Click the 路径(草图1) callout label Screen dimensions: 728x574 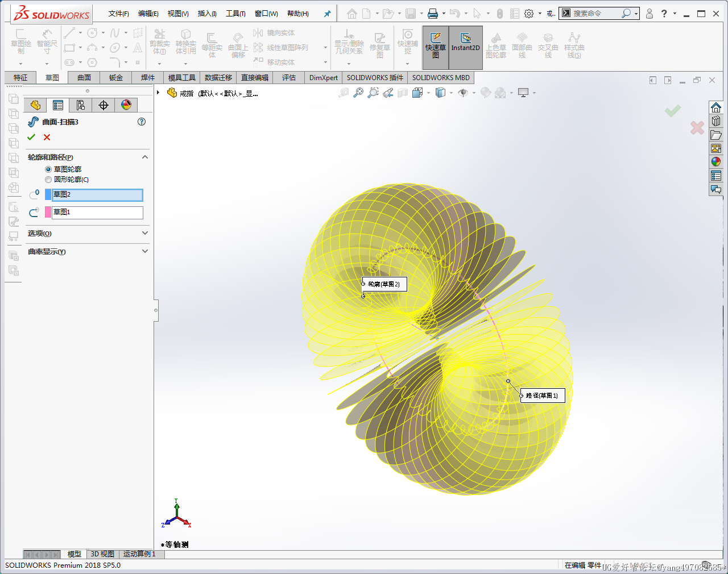(543, 396)
